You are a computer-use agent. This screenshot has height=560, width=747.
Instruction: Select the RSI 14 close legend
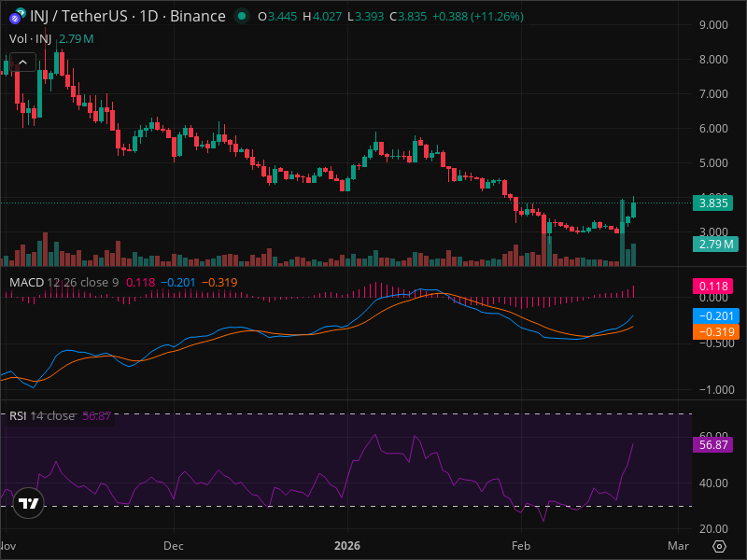pos(42,415)
